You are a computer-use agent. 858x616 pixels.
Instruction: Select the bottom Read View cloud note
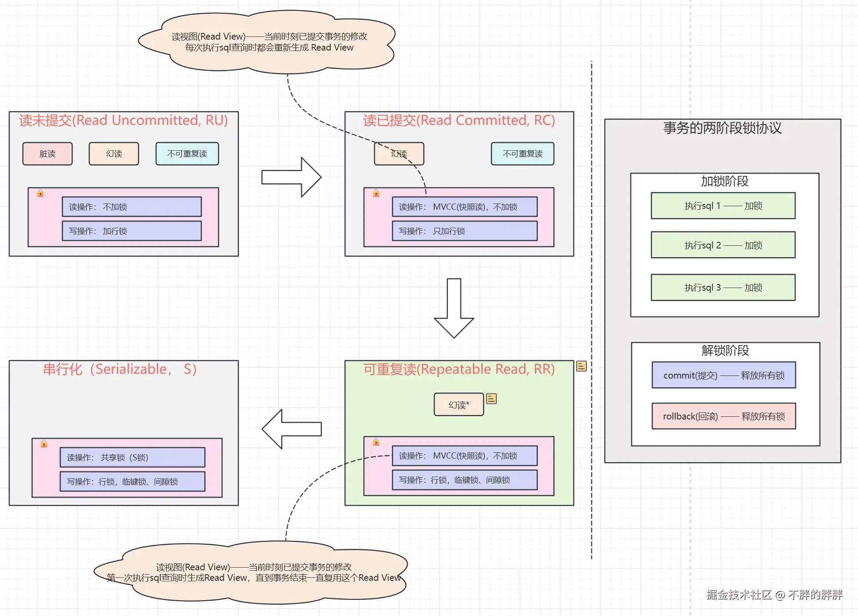click(253, 572)
